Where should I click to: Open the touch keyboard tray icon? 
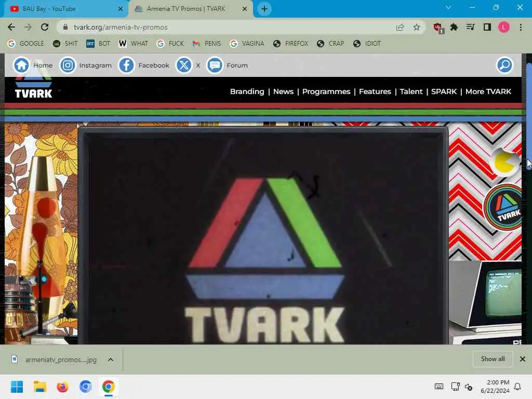tap(438, 387)
